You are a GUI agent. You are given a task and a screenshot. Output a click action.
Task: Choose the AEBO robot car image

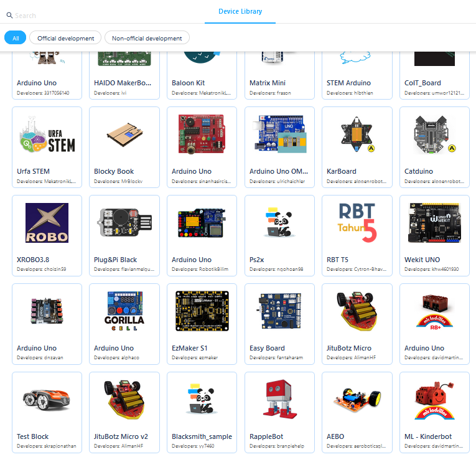click(357, 400)
